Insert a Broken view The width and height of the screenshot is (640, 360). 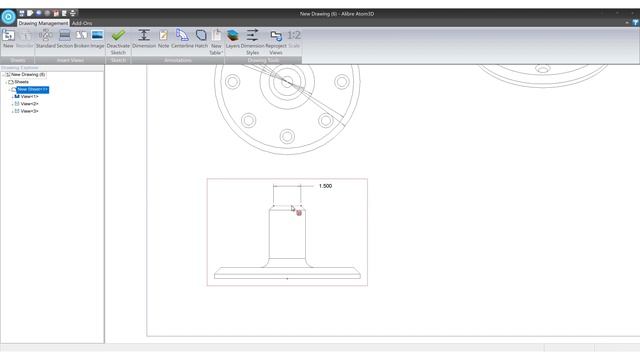81,39
